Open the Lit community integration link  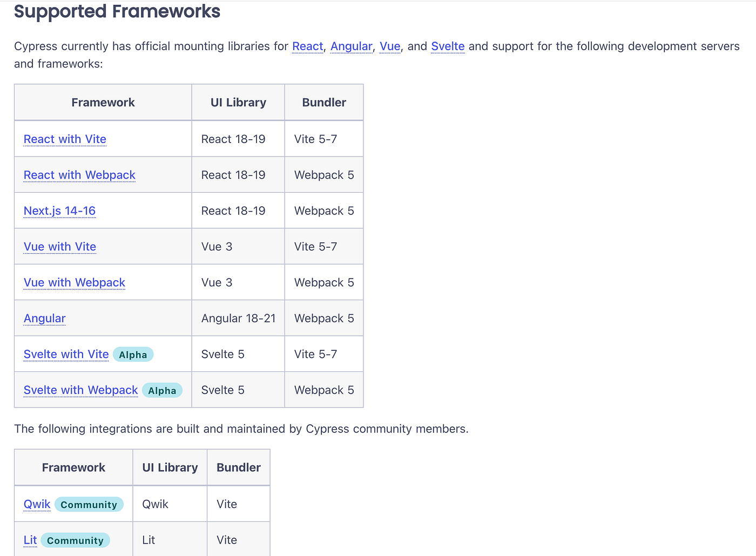tap(30, 540)
